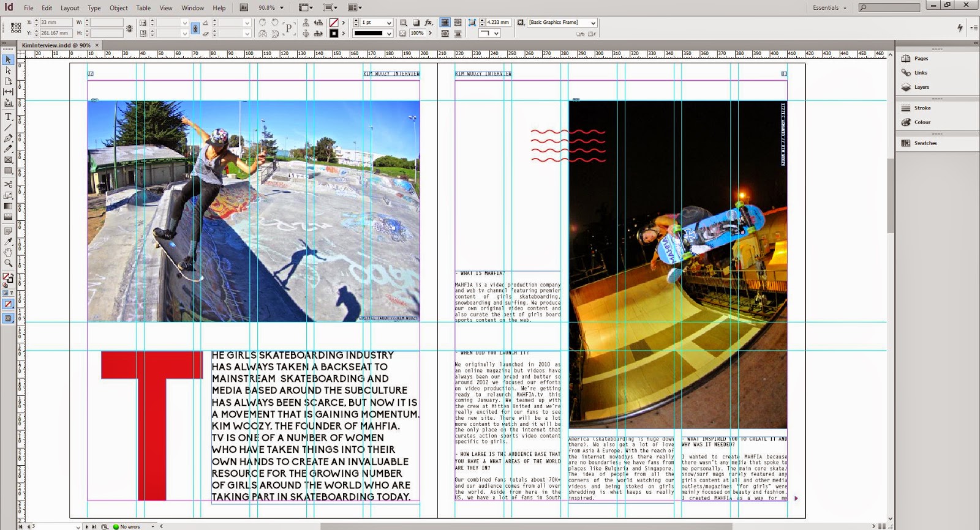Screen dimensions: 980x530
Task: Click the Quick Apply lightning icon
Action: [960, 28]
